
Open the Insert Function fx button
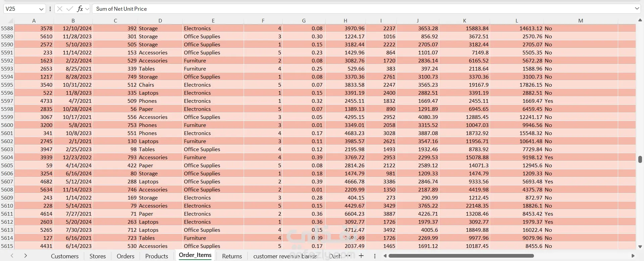[80, 9]
